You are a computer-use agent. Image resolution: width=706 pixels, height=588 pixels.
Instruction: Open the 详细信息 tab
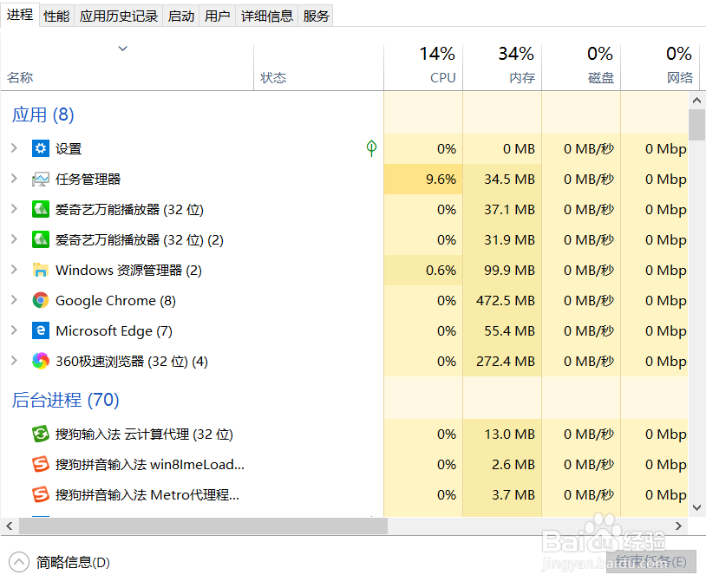(x=267, y=16)
